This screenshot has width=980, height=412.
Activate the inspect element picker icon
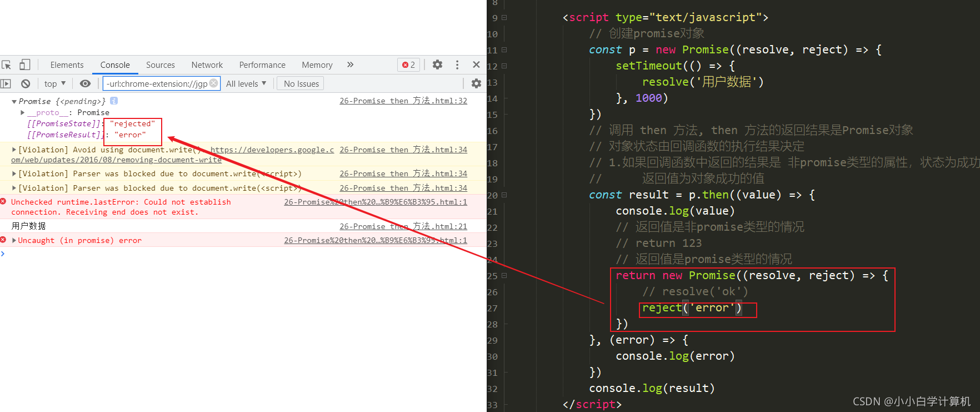7,65
